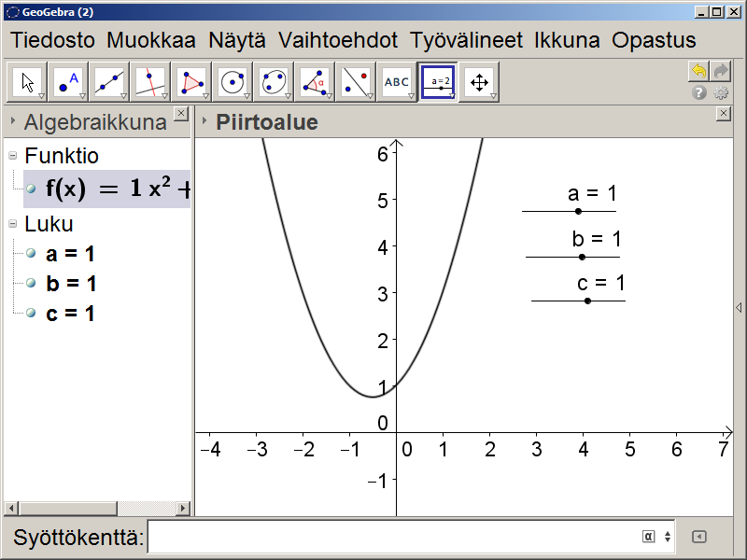Select the Polygon tool
This screenshot has height=560, width=747.
coord(191,82)
